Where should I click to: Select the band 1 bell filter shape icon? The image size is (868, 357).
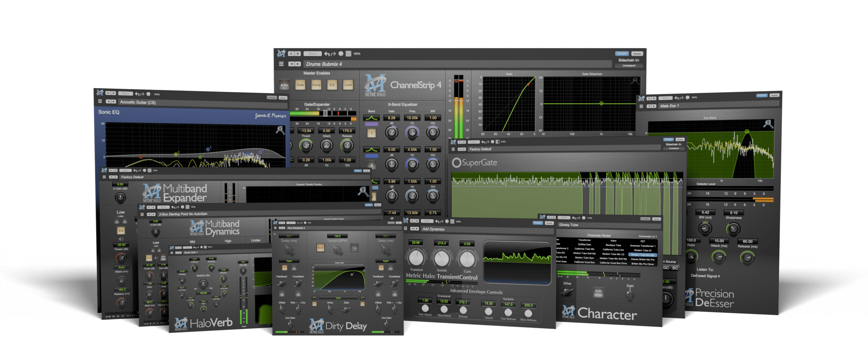(372, 118)
